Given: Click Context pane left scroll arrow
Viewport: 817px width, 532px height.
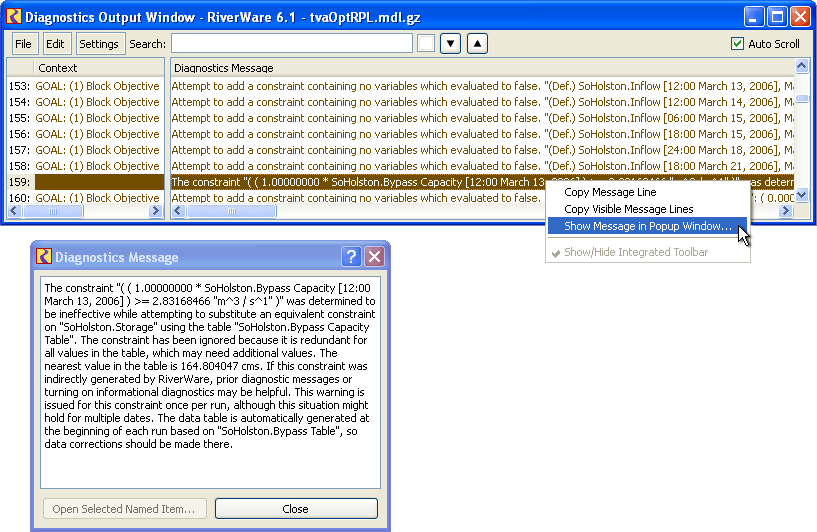Looking at the screenshot, I should pyautogui.click(x=14, y=211).
